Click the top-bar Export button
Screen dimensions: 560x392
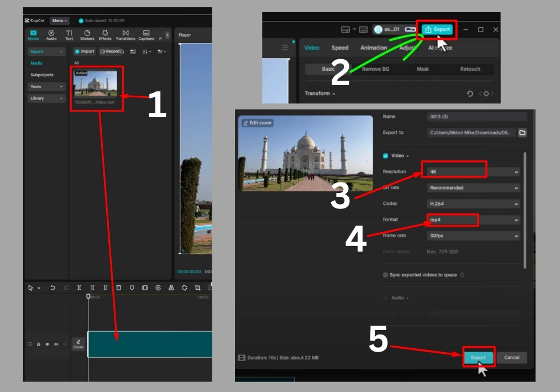pos(437,29)
